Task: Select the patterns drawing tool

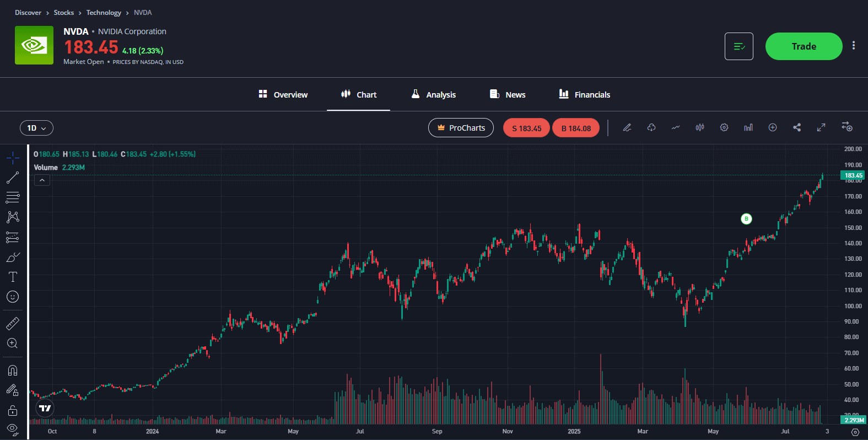Action: [13, 217]
